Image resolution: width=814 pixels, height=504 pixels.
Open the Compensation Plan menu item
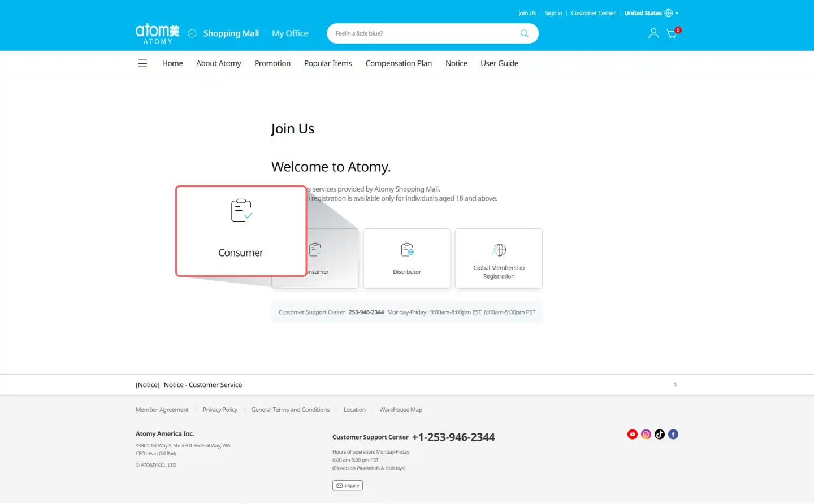click(x=399, y=63)
